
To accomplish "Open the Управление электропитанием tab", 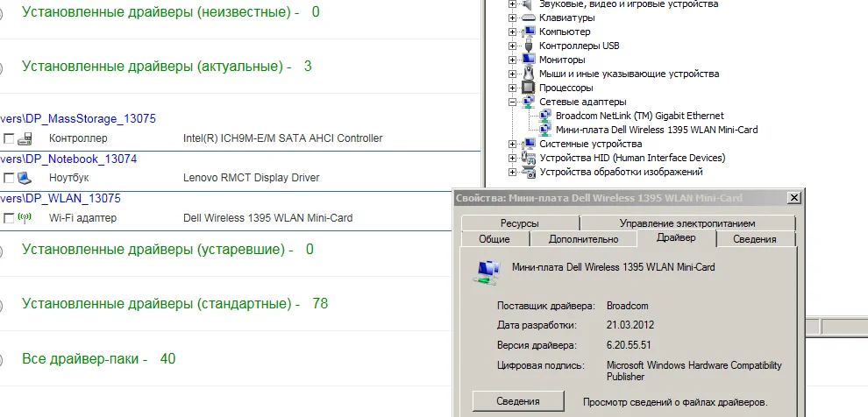I will [x=687, y=223].
